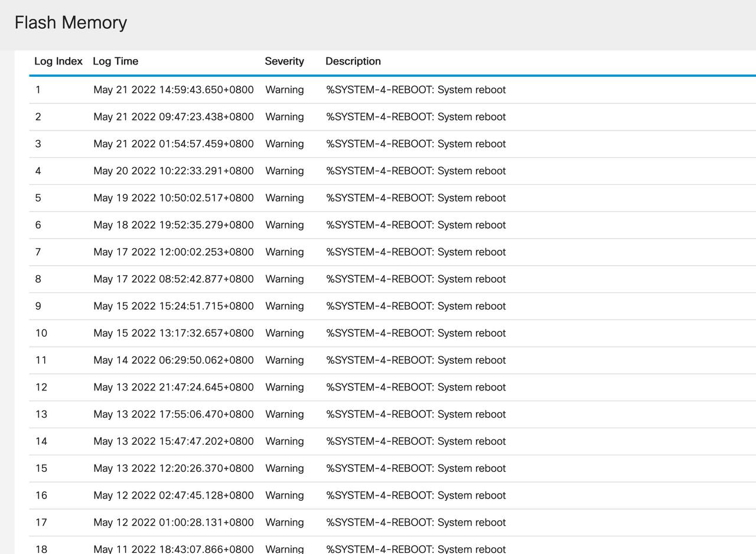756x554 pixels.
Task: Select log time May 13 2022 12:20:26.370+0800
Action: click(x=174, y=468)
